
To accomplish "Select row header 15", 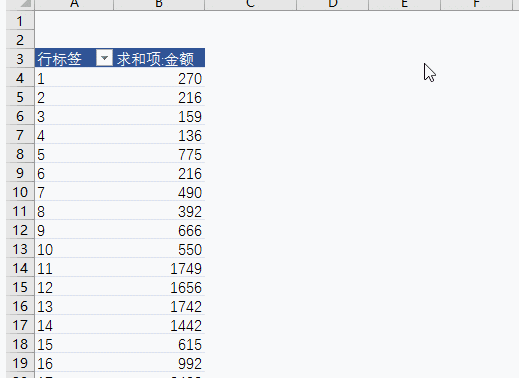I will [20, 287].
